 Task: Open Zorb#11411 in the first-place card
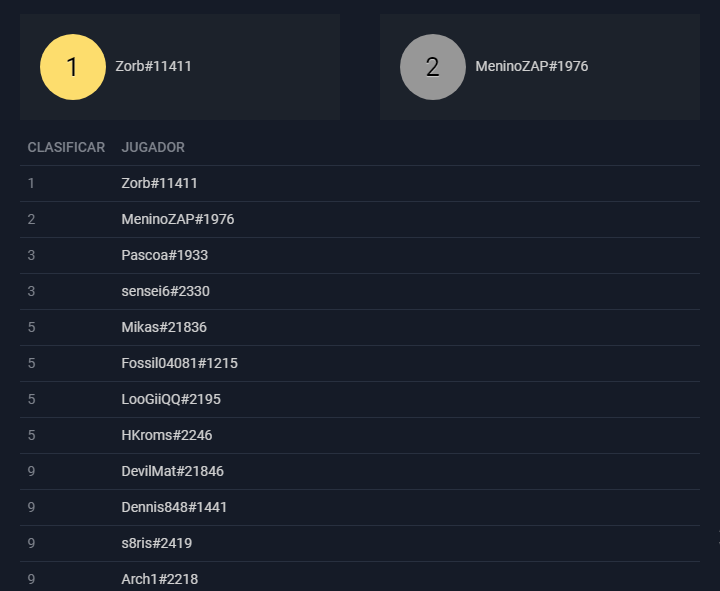[153, 66]
